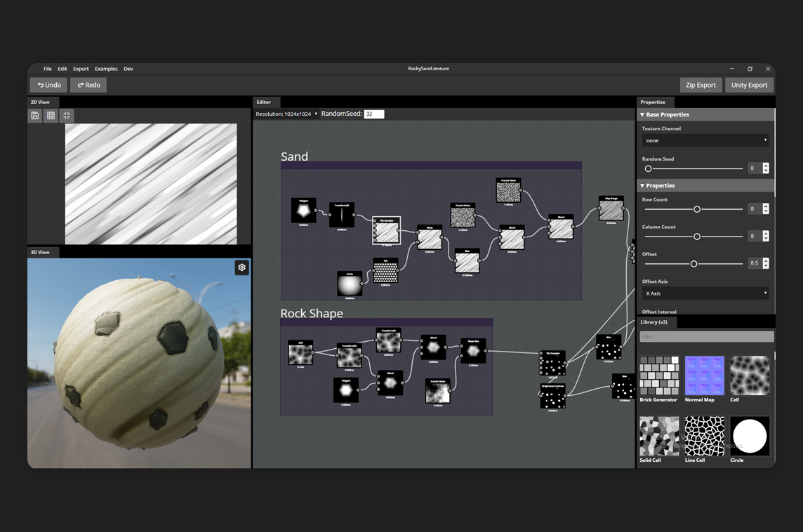Screen dimensions: 803x532
Task: Pick Normal Map from the Library
Action: tap(705, 379)
